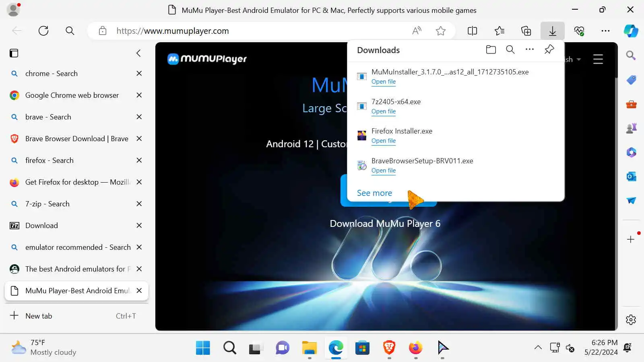Open Games chess icon in sidebar
Screen dimensions: 644x362
point(631,128)
